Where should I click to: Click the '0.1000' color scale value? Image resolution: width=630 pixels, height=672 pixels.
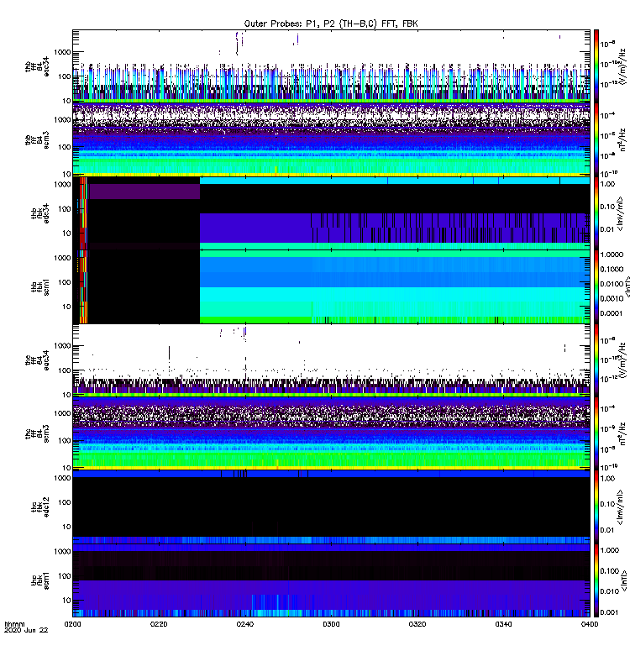(x=612, y=269)
